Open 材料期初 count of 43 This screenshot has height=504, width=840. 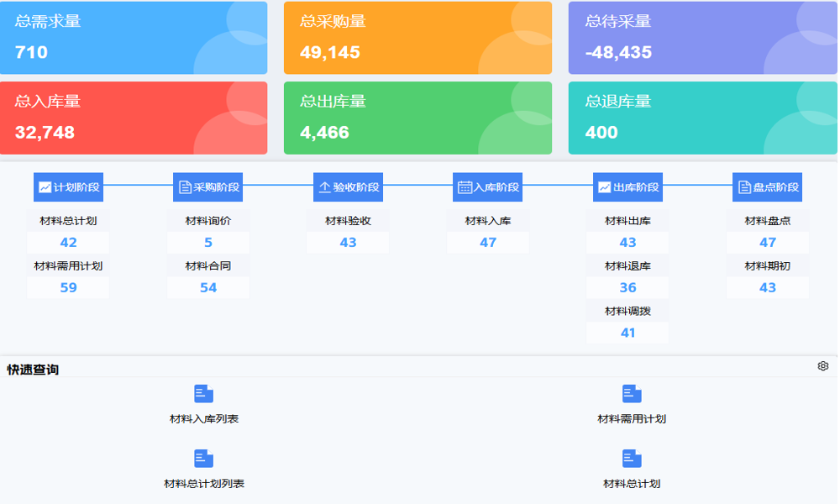pos(768,288)
